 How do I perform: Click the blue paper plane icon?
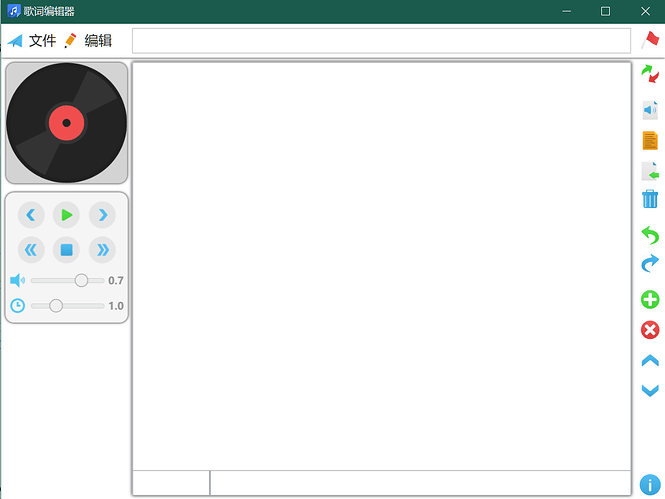(15, 41)
